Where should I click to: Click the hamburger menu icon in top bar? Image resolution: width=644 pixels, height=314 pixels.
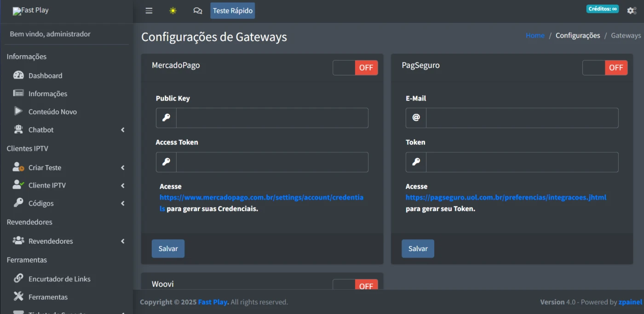tap(149, 11)
